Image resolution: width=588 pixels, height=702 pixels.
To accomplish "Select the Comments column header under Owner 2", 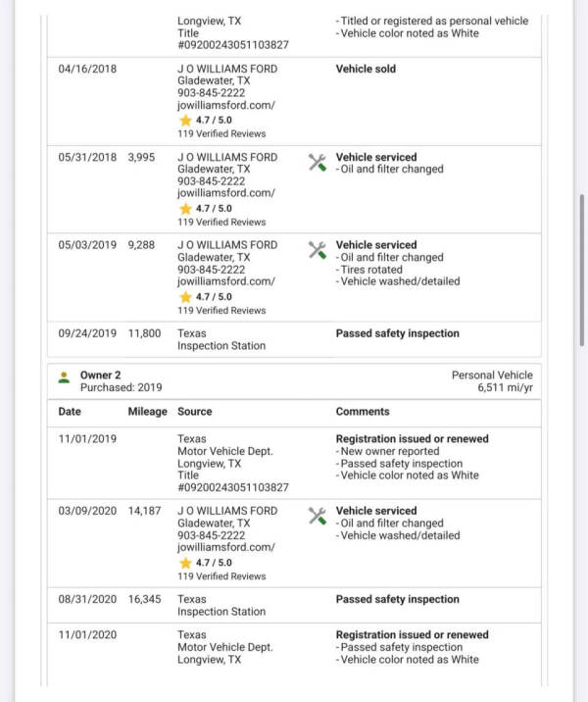I will pos(363,412).
